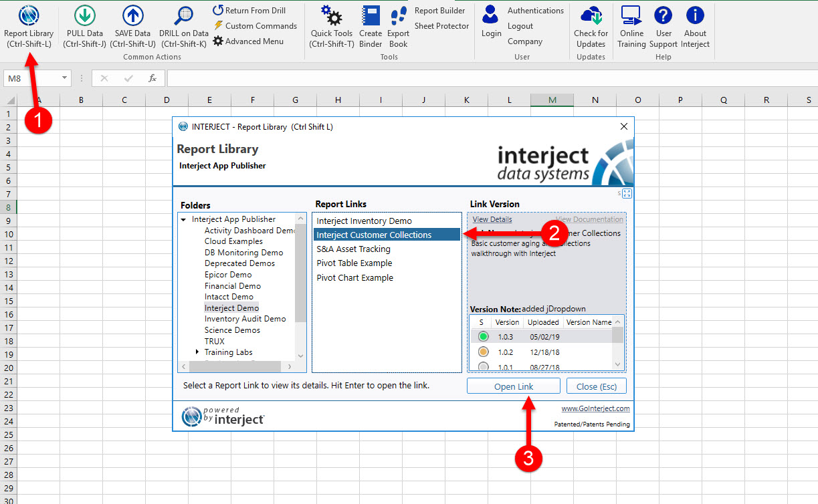The height and width of the screenshot is (504, 818).
Task: Click the SAVE Data icon
Action: (x=132, y=15)
